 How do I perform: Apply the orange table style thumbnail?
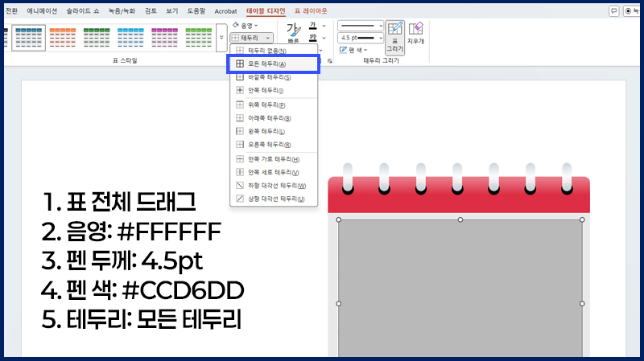click(x=63, y=38)
